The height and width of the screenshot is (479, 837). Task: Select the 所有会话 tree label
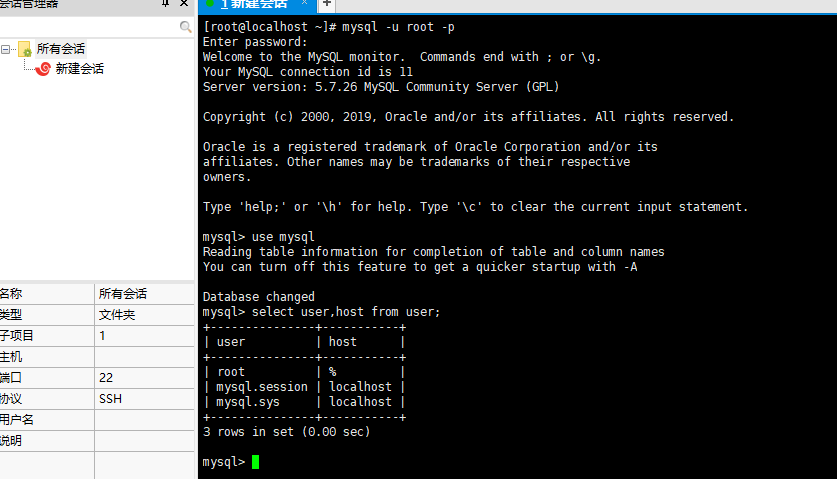tap(61, 49)
